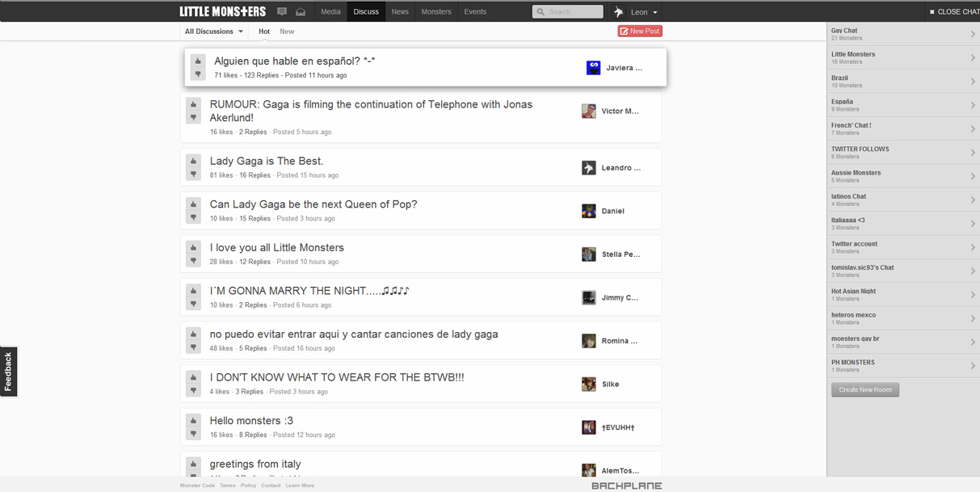The width and height of the screenshot is (980, 492).
Task: Dislike the 'WHAT TO WEAR FOR THE BTWB' post
Action: pos(193,391)
